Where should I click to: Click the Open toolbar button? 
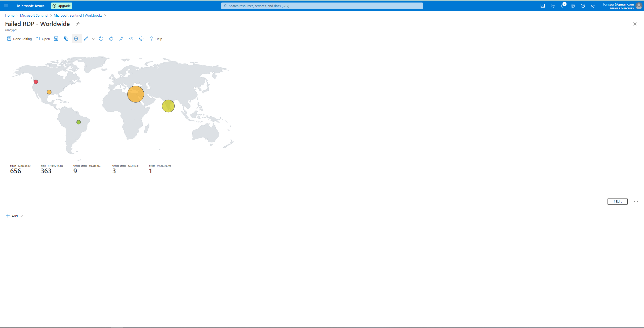pyautogui.click(x=43, y=39)
